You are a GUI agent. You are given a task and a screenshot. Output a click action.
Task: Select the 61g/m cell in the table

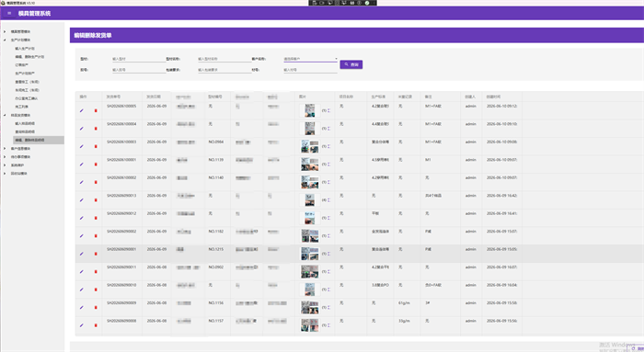pyautogui.click(x=403, y=302)
